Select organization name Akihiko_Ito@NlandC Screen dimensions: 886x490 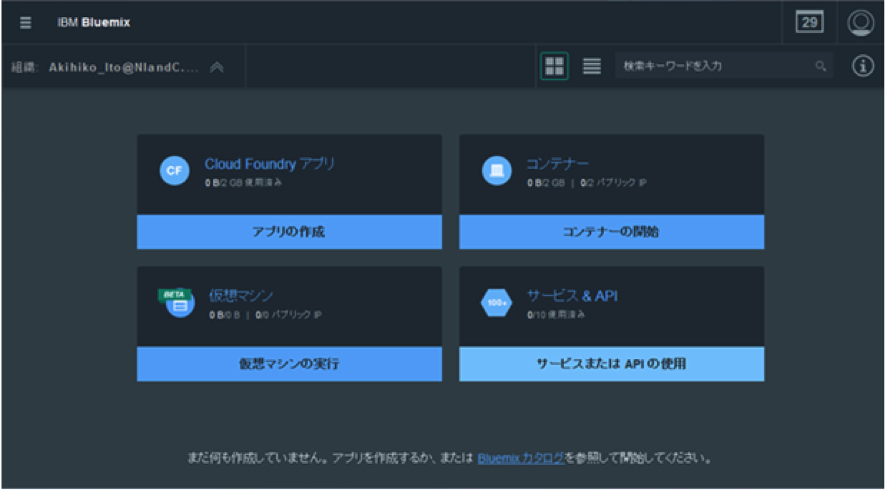[x=124, y=67]
